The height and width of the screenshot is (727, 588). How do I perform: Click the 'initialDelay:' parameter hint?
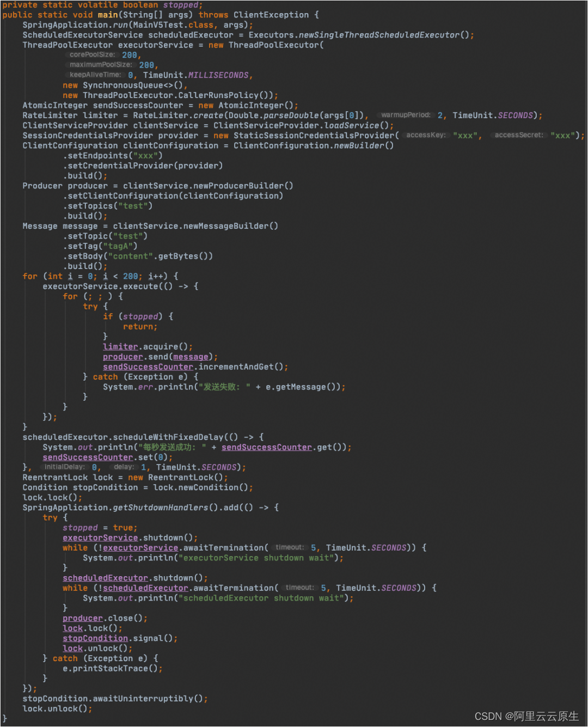pyautogui.click(x=65, y=467)
